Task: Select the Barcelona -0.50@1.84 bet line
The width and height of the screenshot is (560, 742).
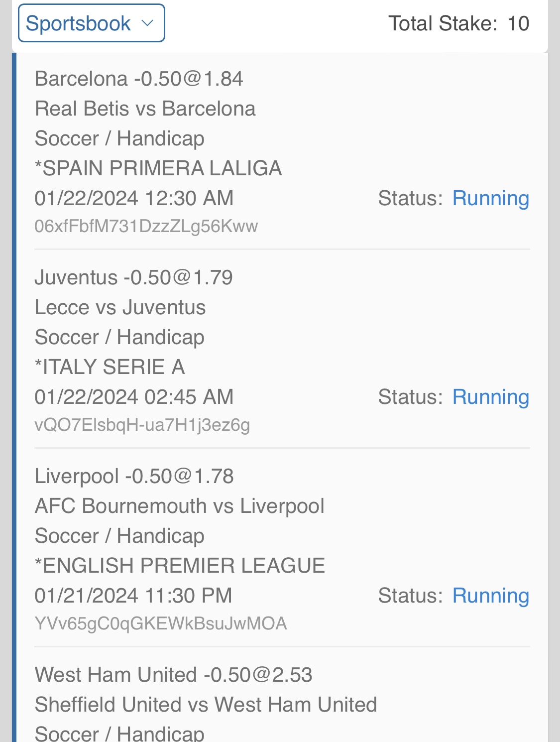Action: tap(139, 79)
